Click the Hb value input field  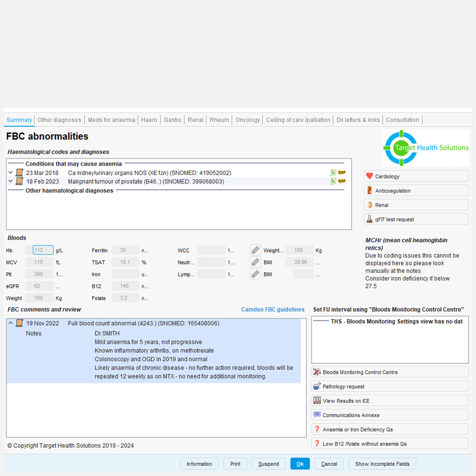(x=43, y=250)
